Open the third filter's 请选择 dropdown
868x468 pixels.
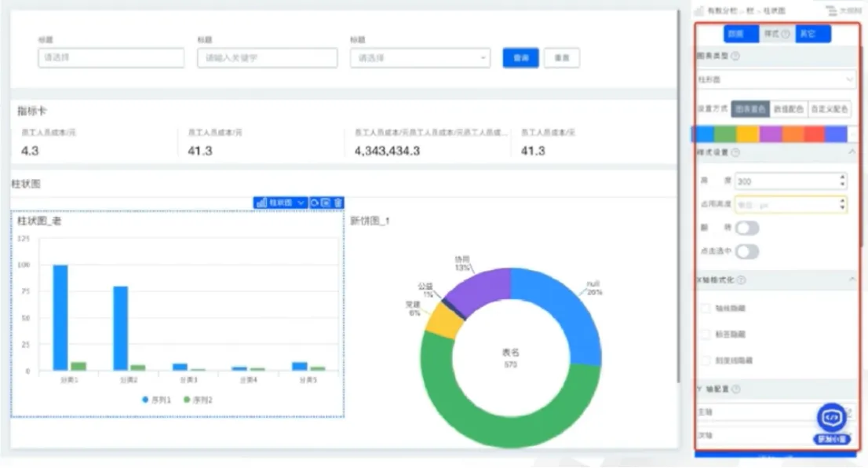(x=420, y=57)
